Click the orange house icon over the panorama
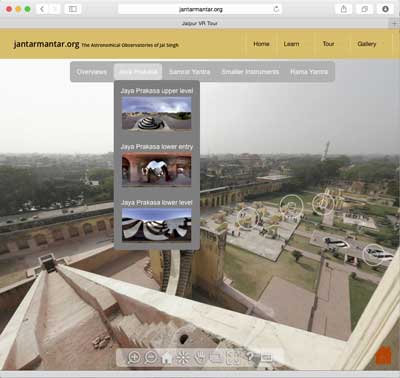 [383, 355]
